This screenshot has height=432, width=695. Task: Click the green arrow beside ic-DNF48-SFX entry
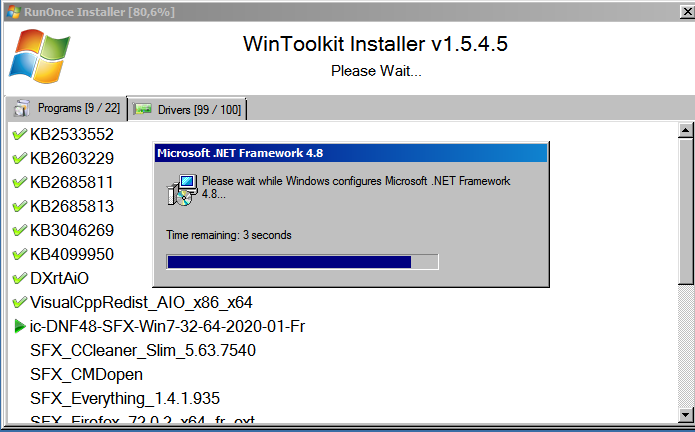[18, 326]
